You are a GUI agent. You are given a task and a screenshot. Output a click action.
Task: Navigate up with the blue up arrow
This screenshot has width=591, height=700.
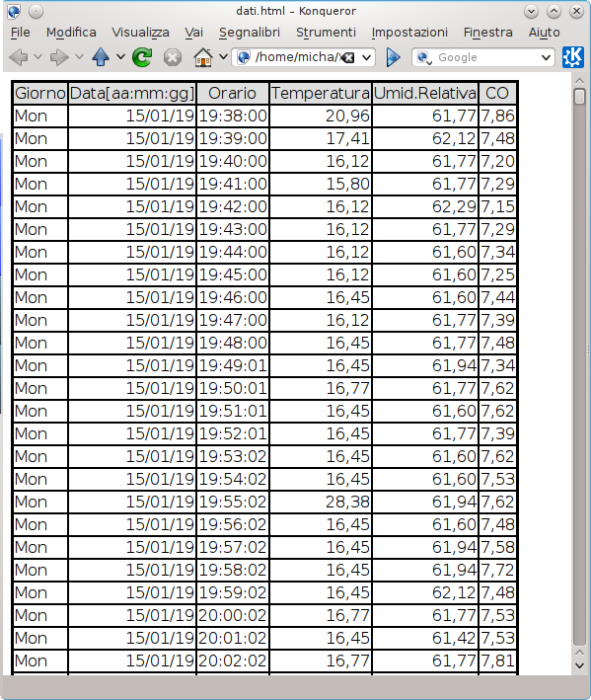[101, 57]
